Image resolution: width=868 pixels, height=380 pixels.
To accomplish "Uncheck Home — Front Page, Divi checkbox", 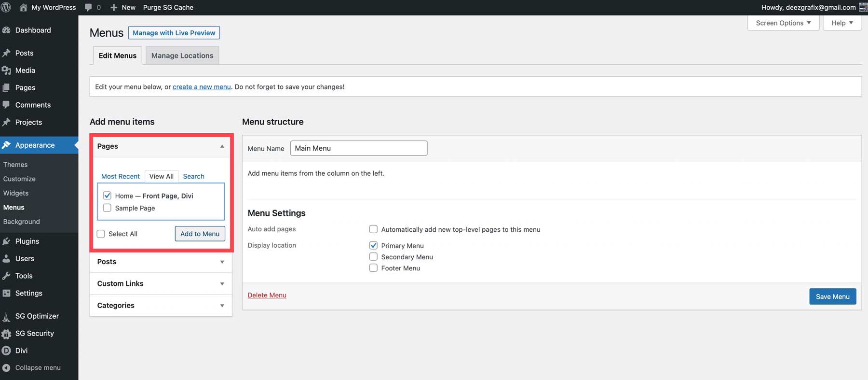I will [x=107, y=196].
